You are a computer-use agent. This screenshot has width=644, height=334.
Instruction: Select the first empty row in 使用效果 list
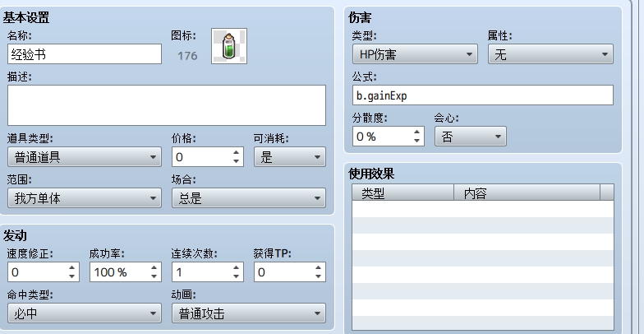[483, 209]
